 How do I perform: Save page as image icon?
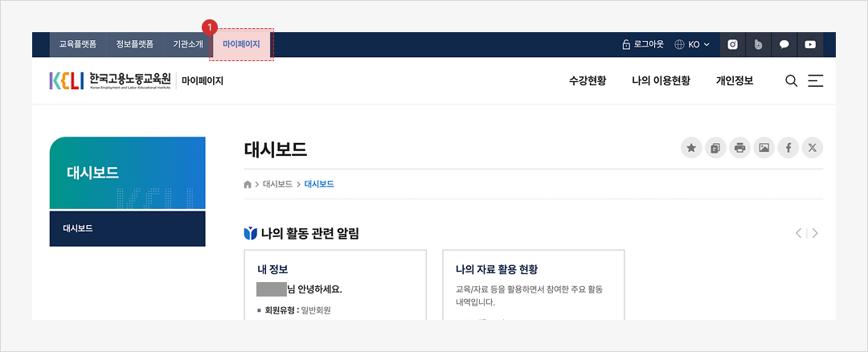tap(764, 148)
